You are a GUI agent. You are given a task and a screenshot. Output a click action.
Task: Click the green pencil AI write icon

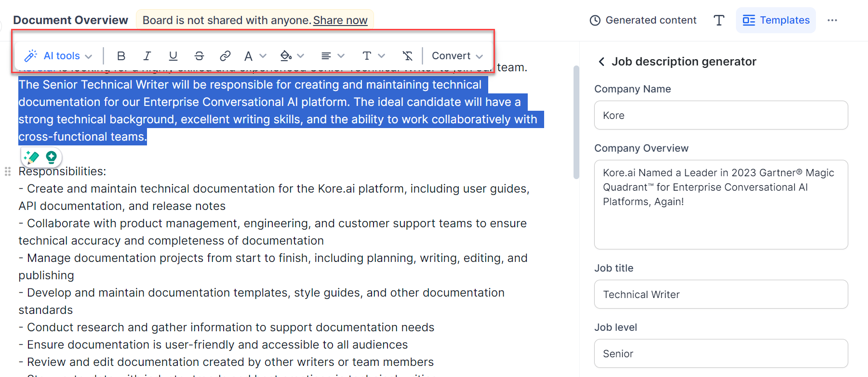coord(32,157)
